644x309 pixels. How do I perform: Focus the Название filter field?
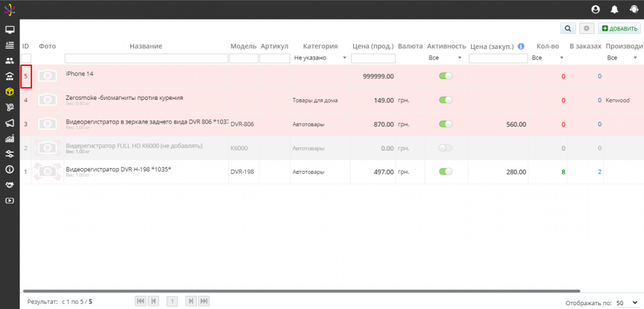(x=146, y=58)
